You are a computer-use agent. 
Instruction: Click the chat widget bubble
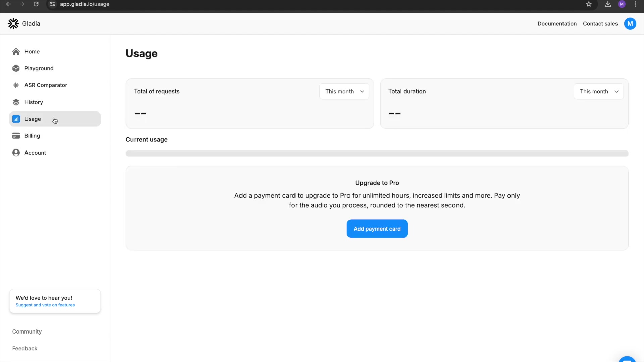tap(627, 359)
